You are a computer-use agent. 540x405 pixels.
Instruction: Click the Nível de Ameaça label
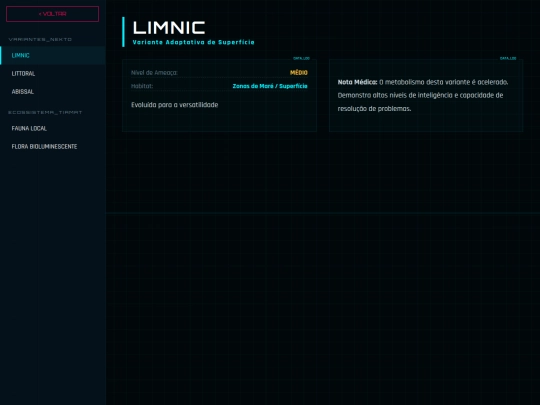click(x=154, y=73)
